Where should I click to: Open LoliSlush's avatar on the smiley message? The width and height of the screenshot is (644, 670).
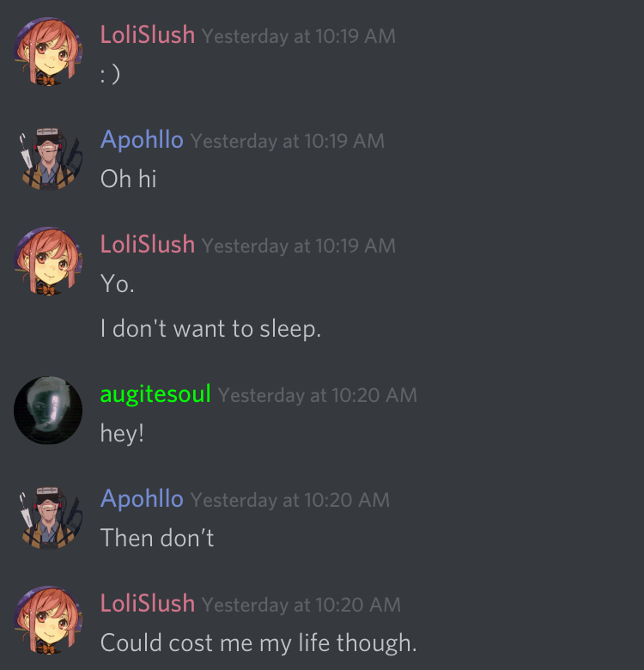48,52
